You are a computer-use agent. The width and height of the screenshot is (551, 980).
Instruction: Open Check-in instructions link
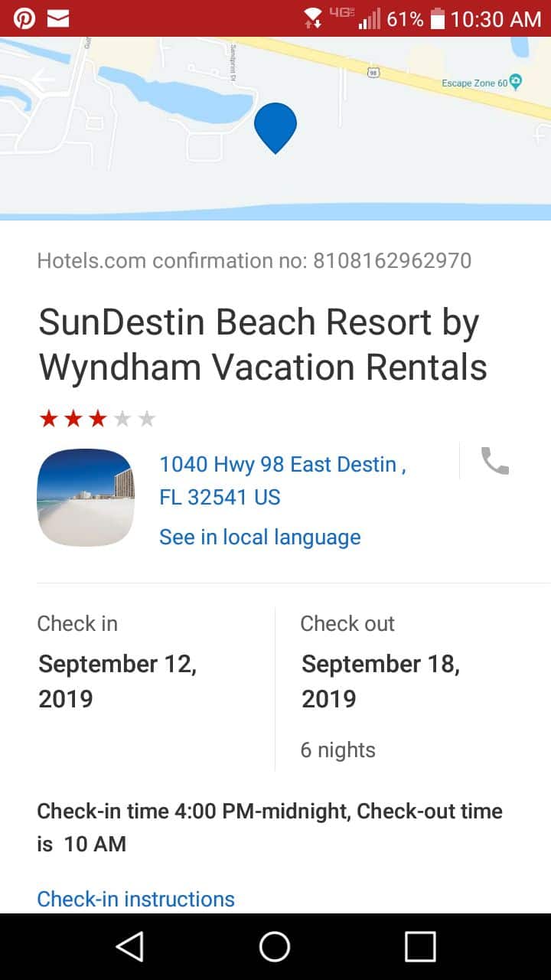(135, 899)
